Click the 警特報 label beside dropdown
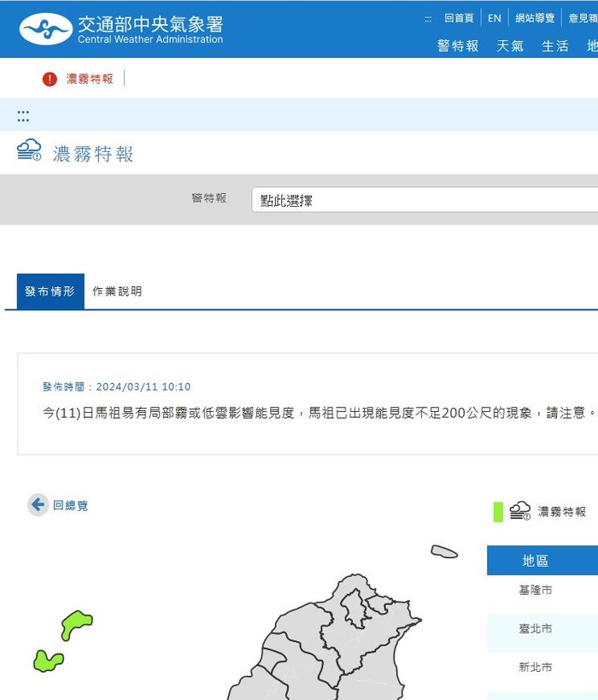 tap(208, 197)
